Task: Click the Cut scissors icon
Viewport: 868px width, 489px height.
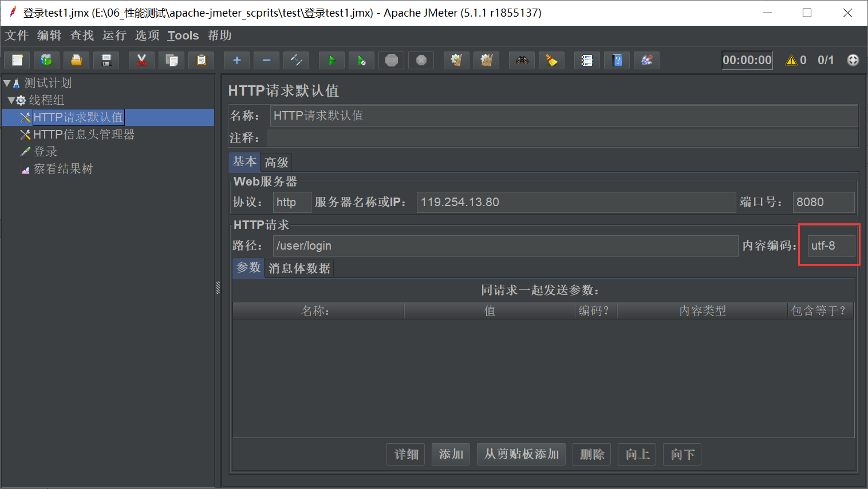Action: [141, 60]
